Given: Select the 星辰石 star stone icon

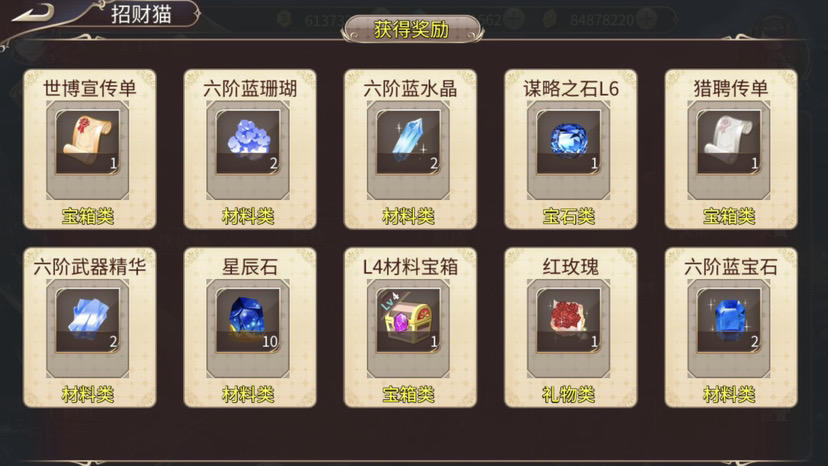Looking at the screenshot, I should click(x=248, y=320).
